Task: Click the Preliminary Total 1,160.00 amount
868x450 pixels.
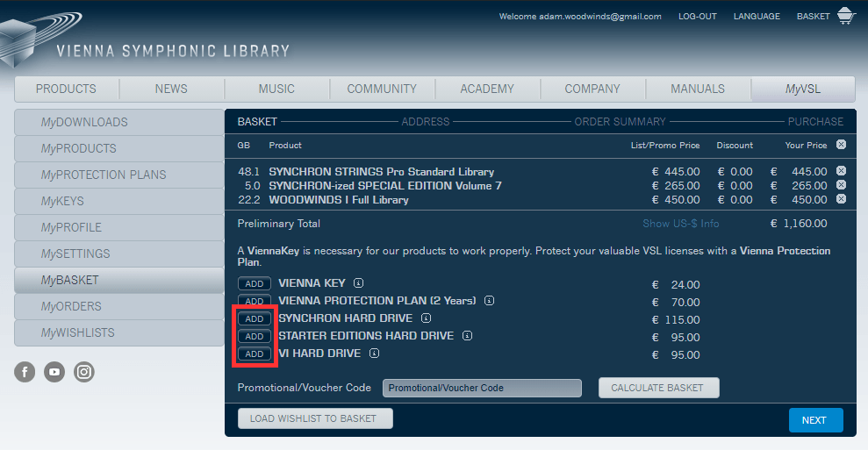Action: [x=799, y=224]
